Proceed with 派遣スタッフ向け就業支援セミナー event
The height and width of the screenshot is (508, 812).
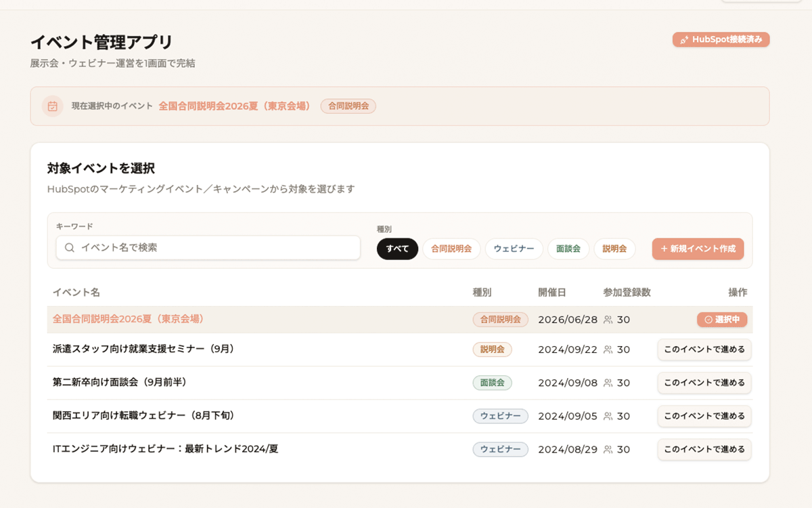tap(704, 350)
